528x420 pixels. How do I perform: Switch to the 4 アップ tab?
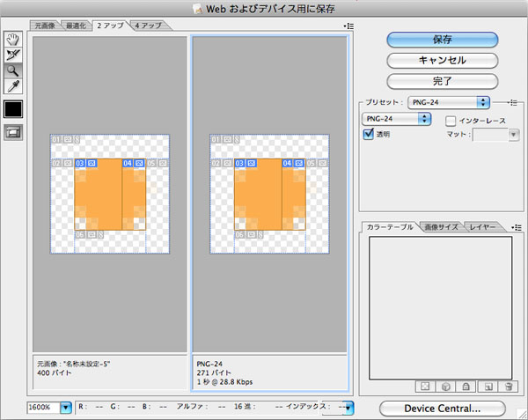point(148,26)
